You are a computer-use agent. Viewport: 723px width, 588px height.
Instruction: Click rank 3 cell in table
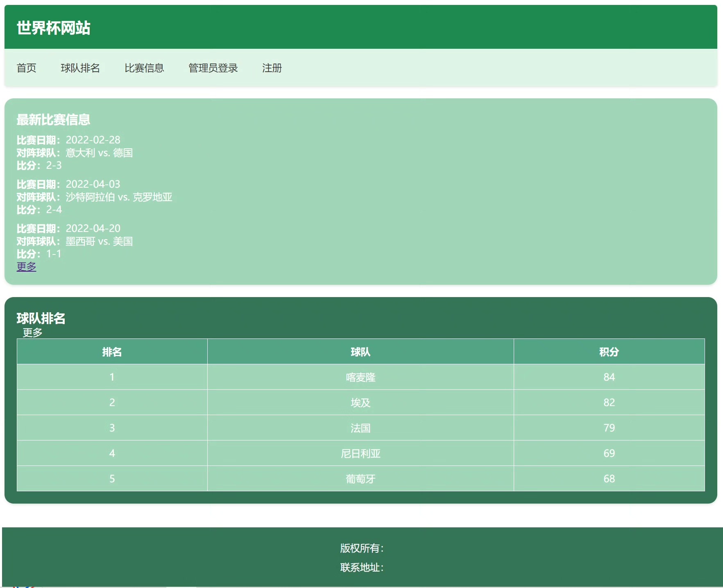coord(112,428)
